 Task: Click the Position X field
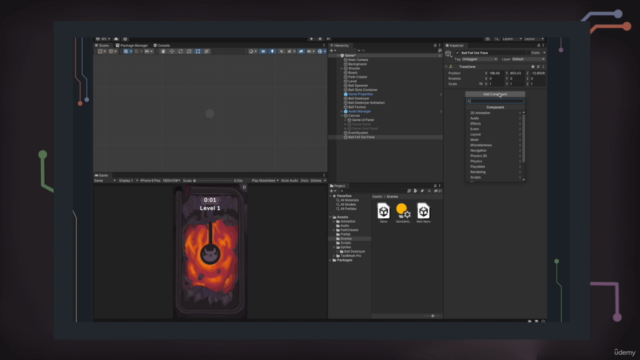tap(496, 73)
